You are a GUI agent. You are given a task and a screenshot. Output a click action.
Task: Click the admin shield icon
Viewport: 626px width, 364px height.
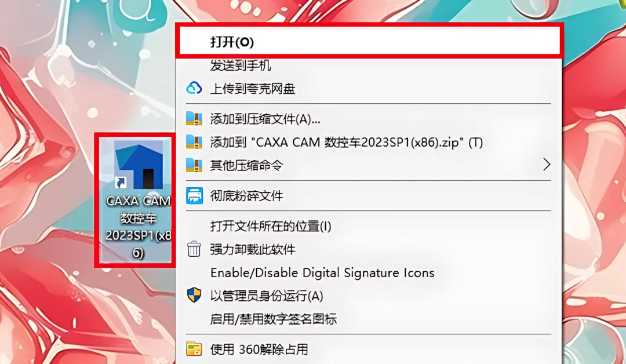(194, 296)
